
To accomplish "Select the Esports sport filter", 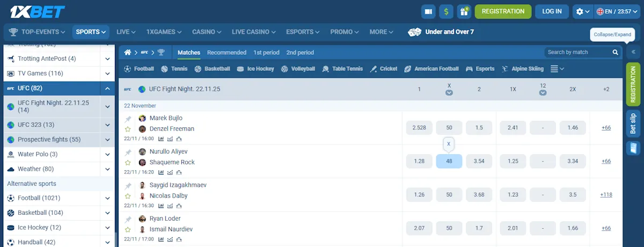I will (480, 69).
